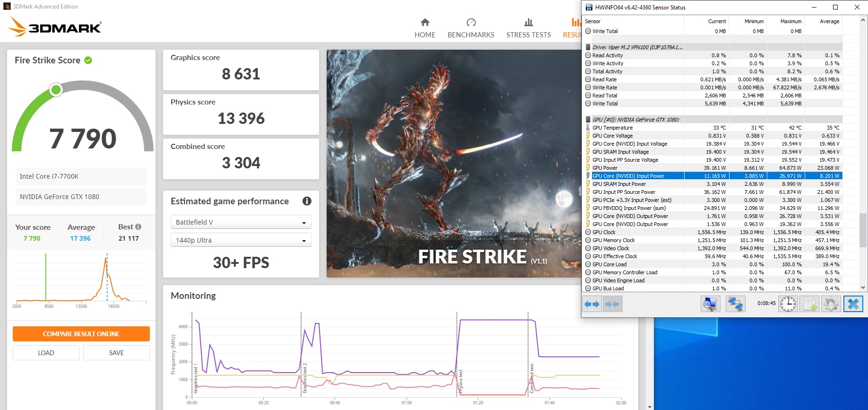The image size is (868, 410).
Task: Expand the 1440p Ultra resolution dropdown
Action: (241, 240)
